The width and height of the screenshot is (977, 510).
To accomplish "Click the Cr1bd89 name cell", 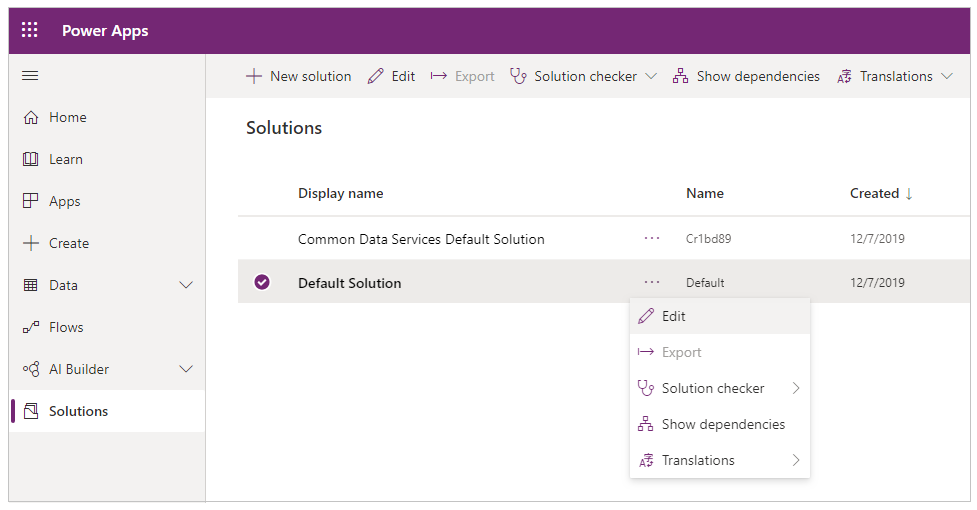I will point(708,238).
